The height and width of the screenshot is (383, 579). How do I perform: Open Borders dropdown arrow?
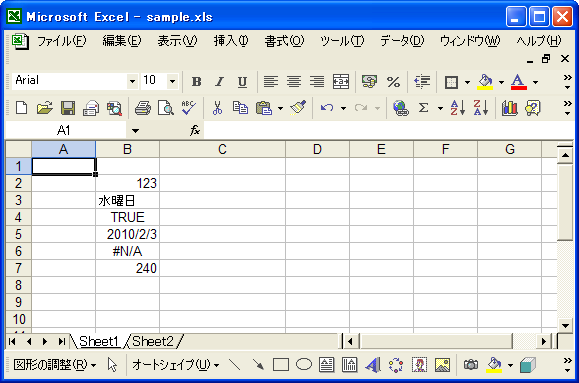(x=467, y=82)
